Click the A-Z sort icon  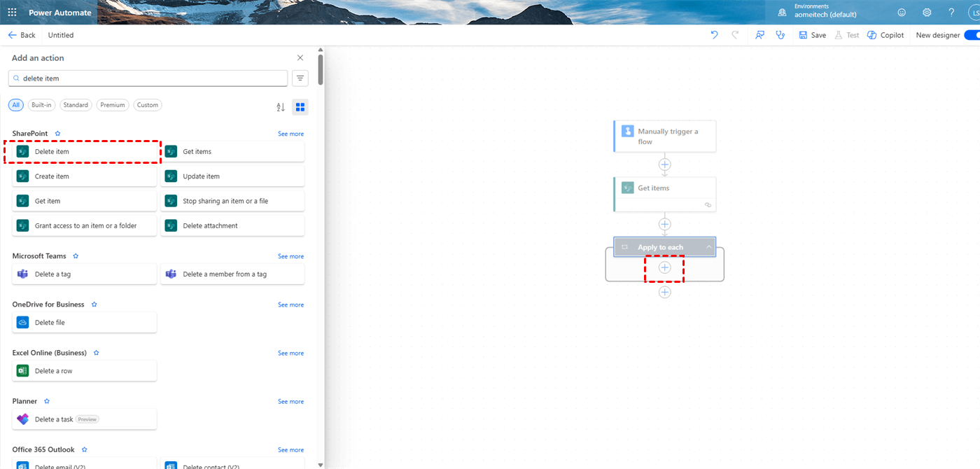tap(281, 107)
